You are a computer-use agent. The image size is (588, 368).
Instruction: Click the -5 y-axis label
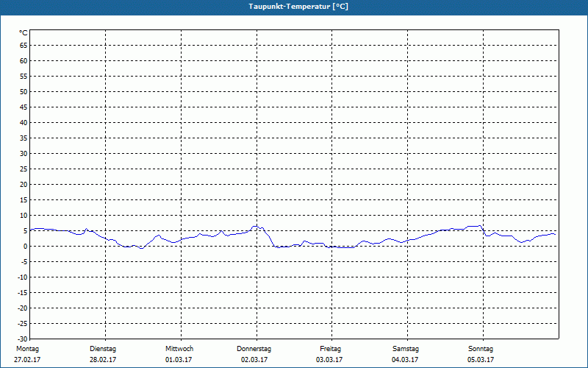[x=24, y=262]
